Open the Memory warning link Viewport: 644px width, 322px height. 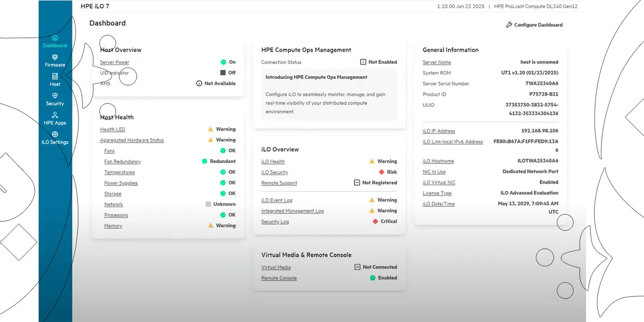coord(113,226)
